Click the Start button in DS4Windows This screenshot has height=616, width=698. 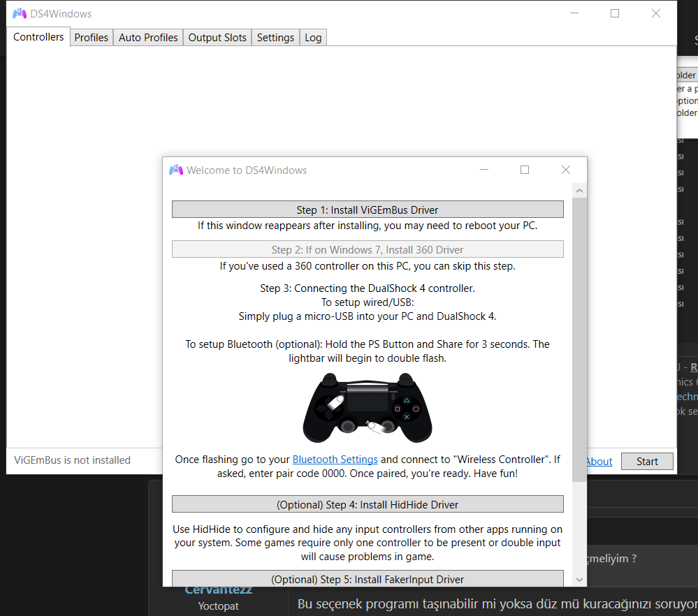(647, 462)
